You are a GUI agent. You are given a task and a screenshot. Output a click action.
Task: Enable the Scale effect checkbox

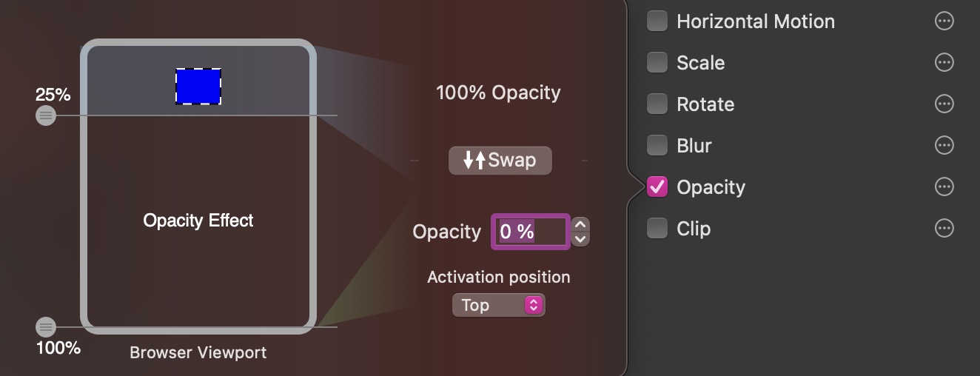click(x=657, y=63)
